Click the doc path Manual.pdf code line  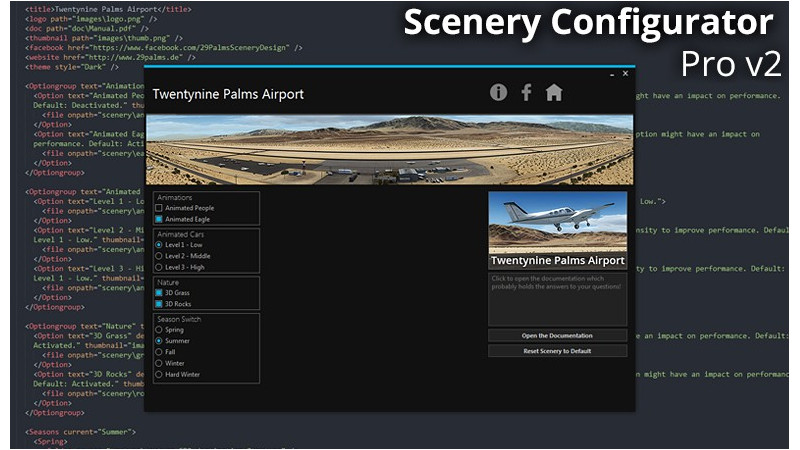87,29
